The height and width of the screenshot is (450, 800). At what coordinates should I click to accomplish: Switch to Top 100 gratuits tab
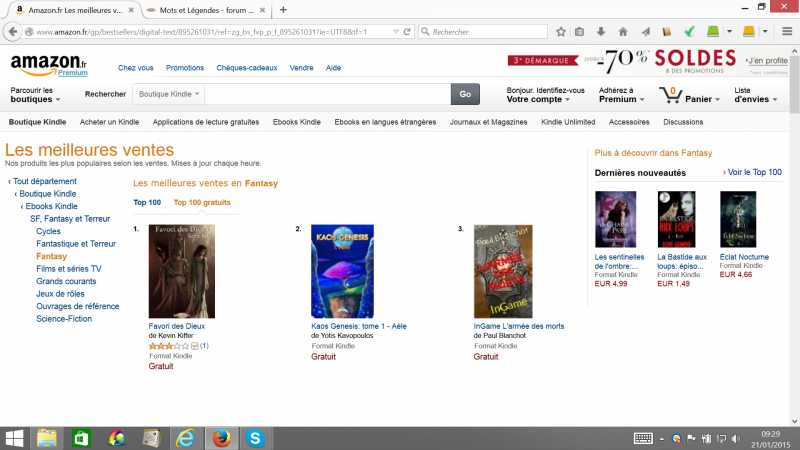pos(202,203)
